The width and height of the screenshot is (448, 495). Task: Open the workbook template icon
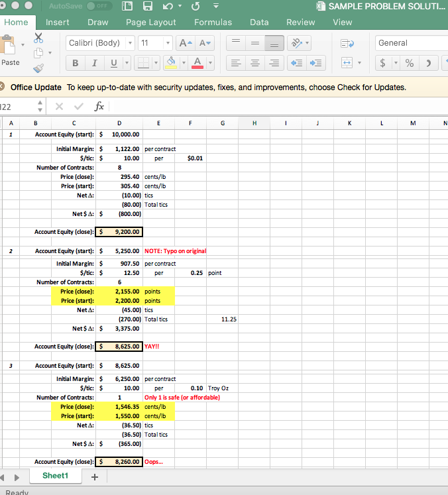(127, 6)
